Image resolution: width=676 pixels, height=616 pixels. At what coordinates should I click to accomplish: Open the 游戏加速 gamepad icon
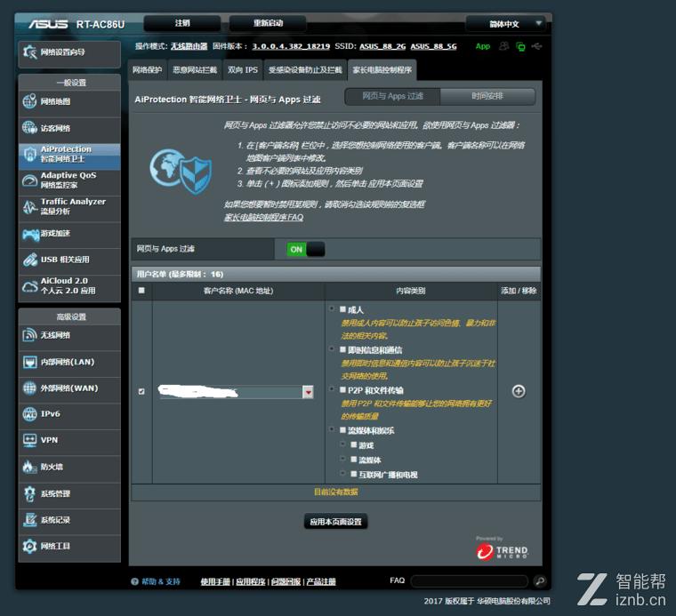tap(30, 234)
